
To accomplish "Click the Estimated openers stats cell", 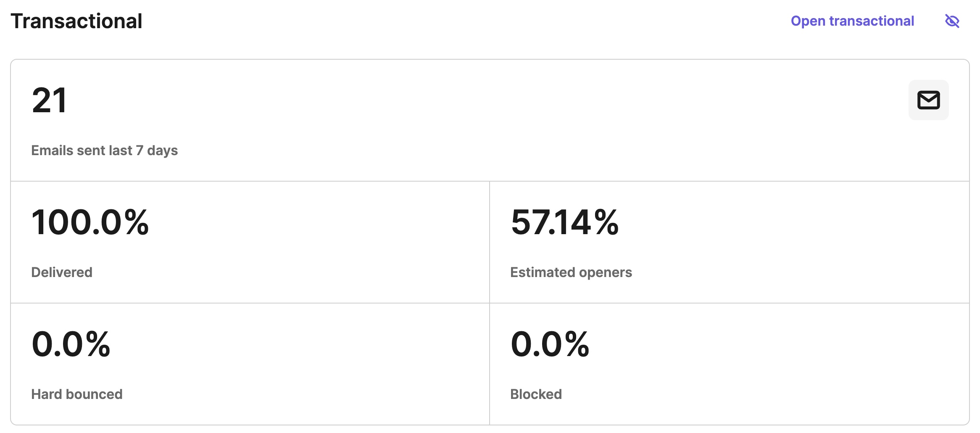I will (x=730, y=242).
